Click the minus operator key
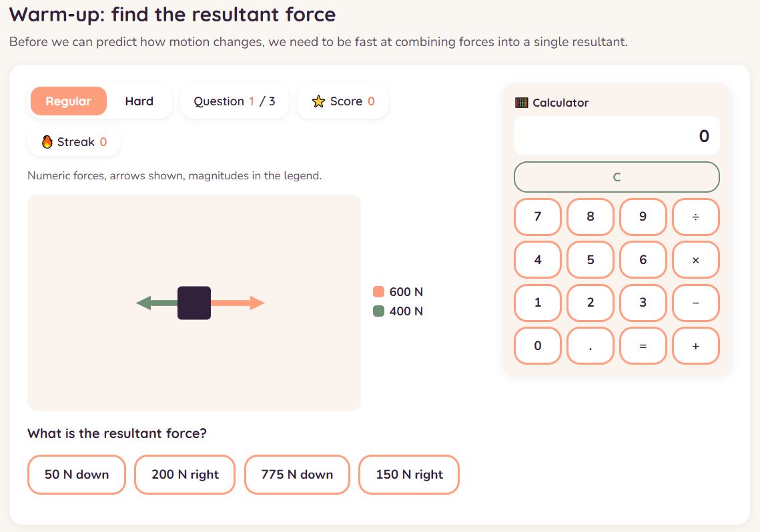This screenshot has height=532, width=760. (695, 303)
